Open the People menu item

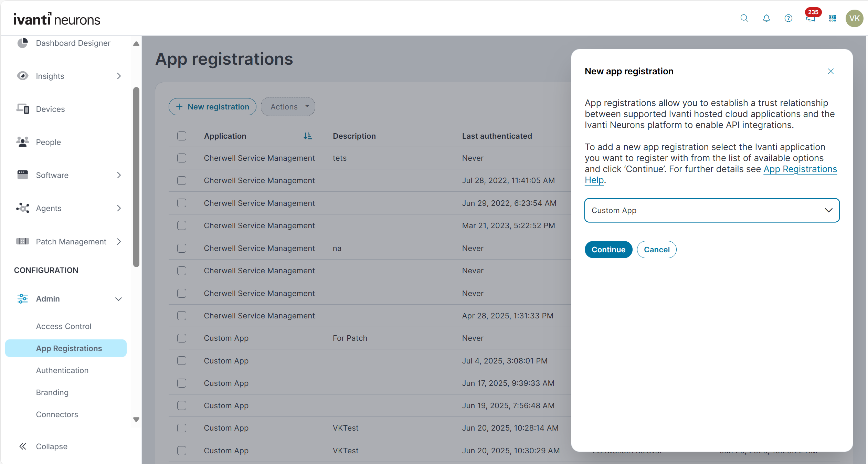[x=49, y=142]
